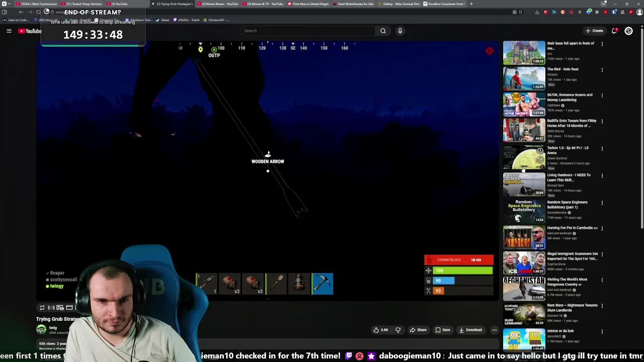This screenshot has height=362, width=644.
Task: Switch to Time Now in United Kingdom tab
Action: click(x=308, y=4)
